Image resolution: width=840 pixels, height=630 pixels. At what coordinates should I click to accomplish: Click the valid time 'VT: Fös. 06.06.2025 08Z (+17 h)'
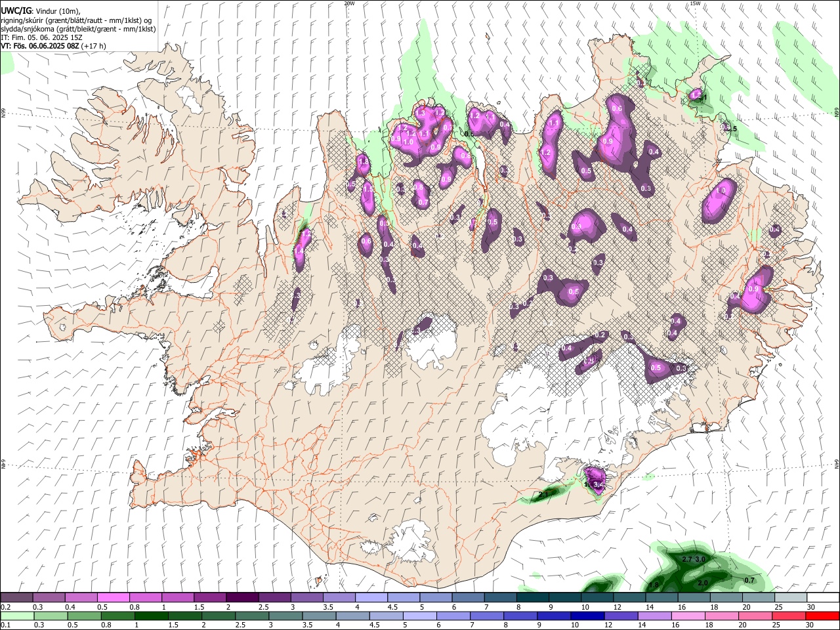coord(53,46)
